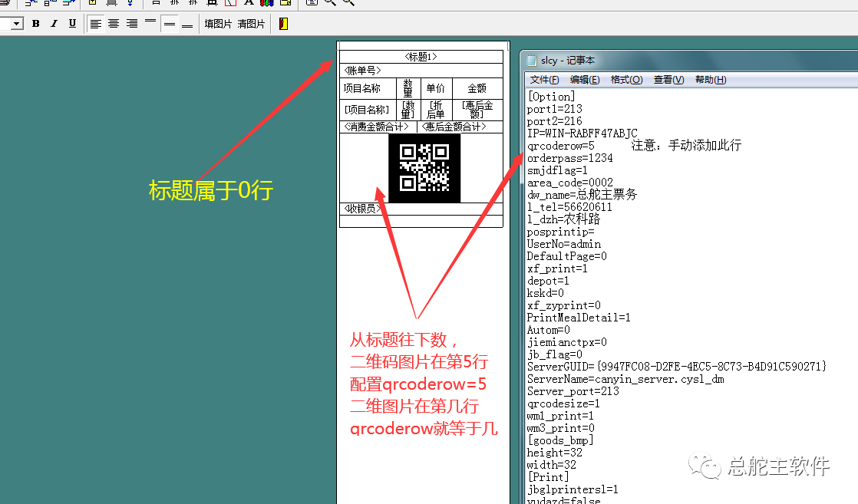Viewport: 858px width, 504px height.
Task: Click the area_code=0002 line
Action: (569, 183)
